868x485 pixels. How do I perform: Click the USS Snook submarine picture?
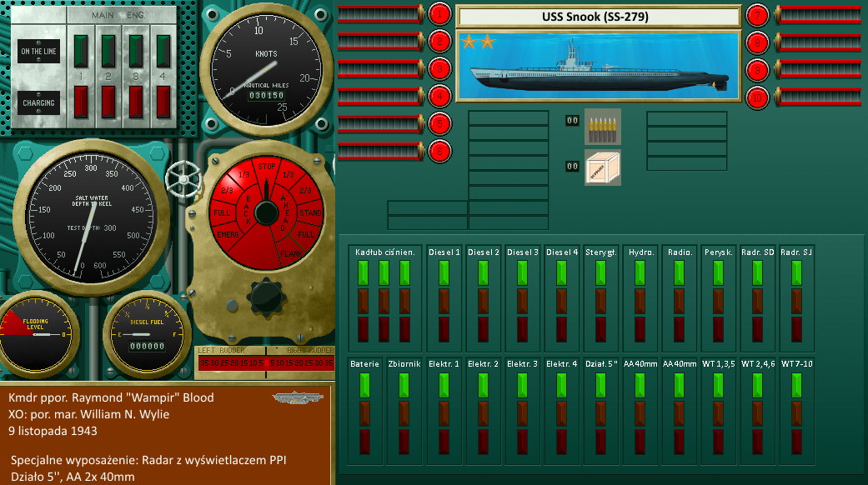(x=598, y=66)
